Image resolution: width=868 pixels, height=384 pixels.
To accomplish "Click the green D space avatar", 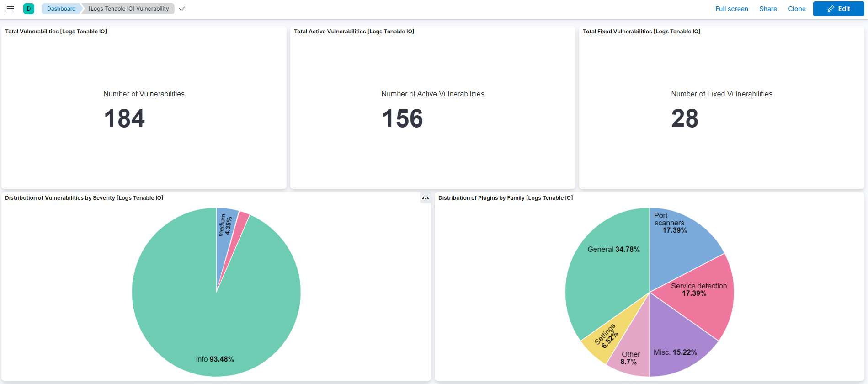I will coord(29,9).
